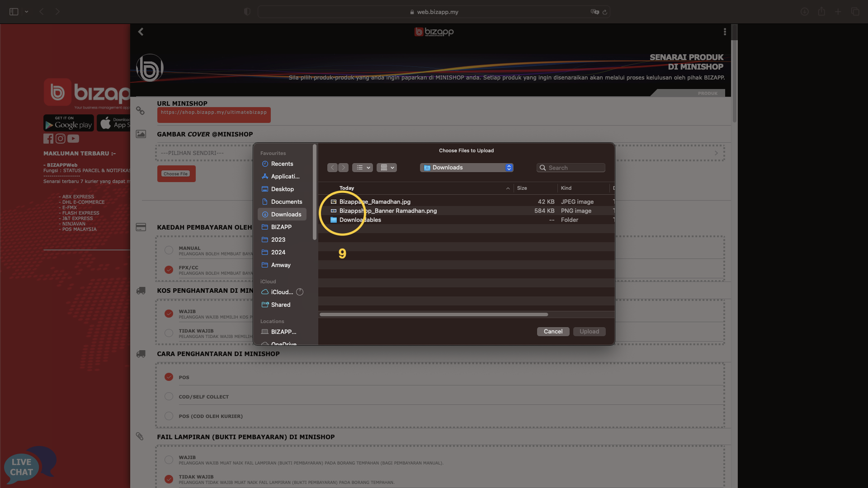This screenshot has width=868, height=488.
Task: Select the 2023 folder in sidebar
Action: [x=282, y=240]
